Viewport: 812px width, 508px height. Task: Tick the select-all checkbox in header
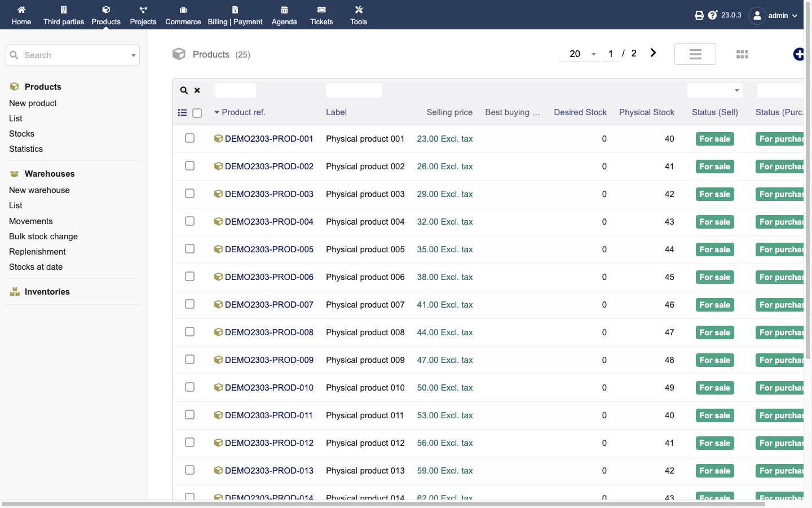click(x=197, y=113)
